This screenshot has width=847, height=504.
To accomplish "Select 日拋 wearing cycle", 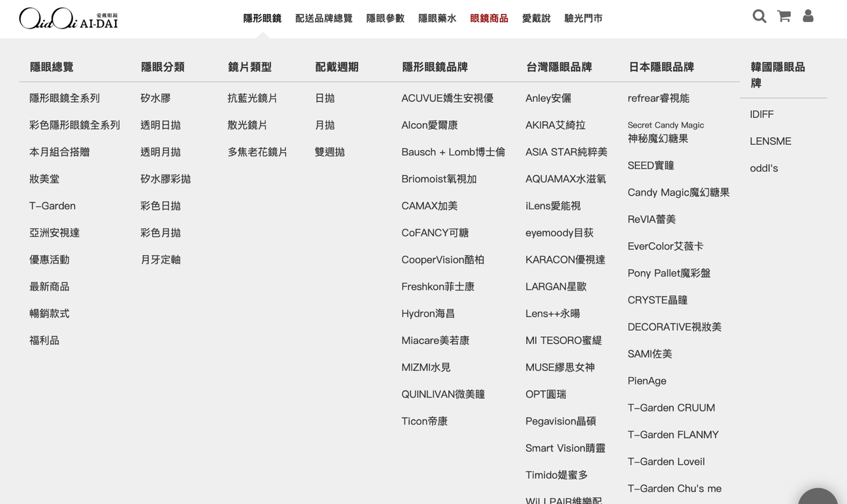I will [x=325, y=98].
